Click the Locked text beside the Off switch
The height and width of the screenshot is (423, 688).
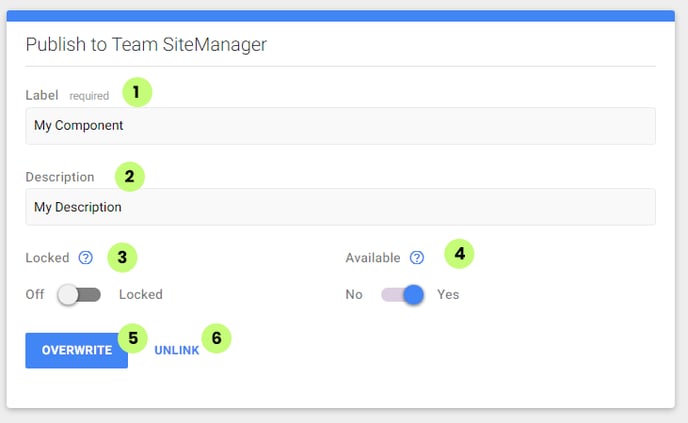pos(141,294)
